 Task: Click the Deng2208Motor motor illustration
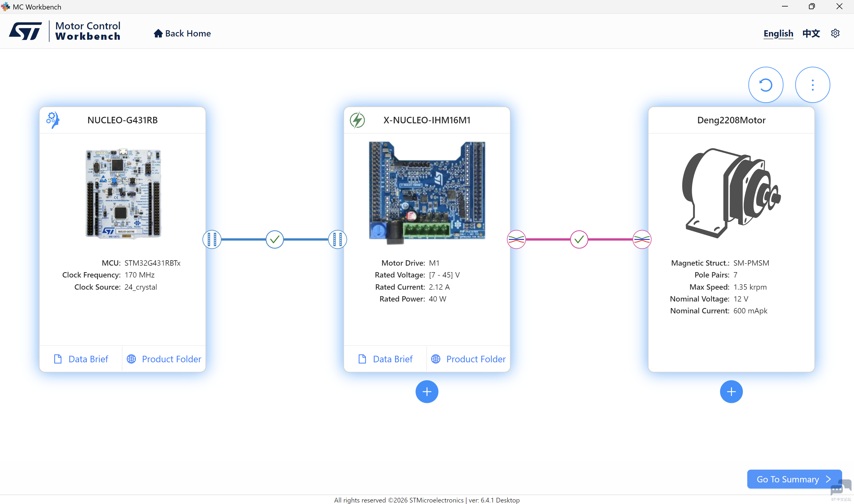tap(731, 193)
